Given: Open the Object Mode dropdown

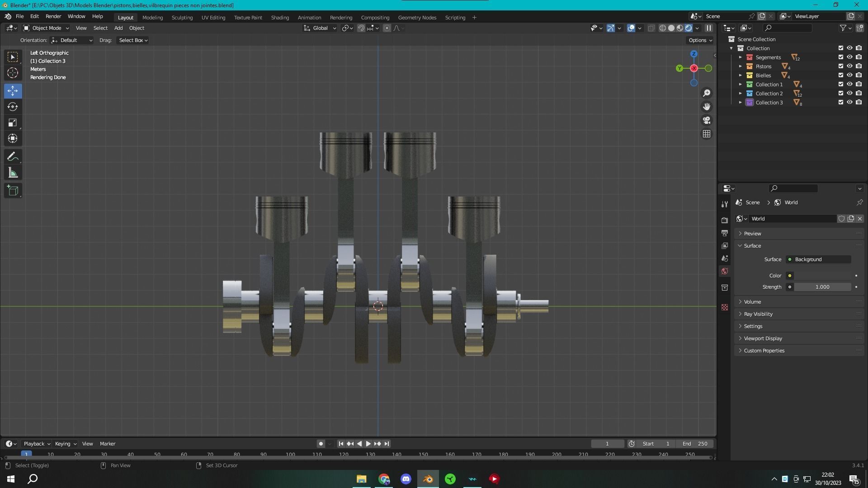Looking at the screenshot, I should click(46, 28).
